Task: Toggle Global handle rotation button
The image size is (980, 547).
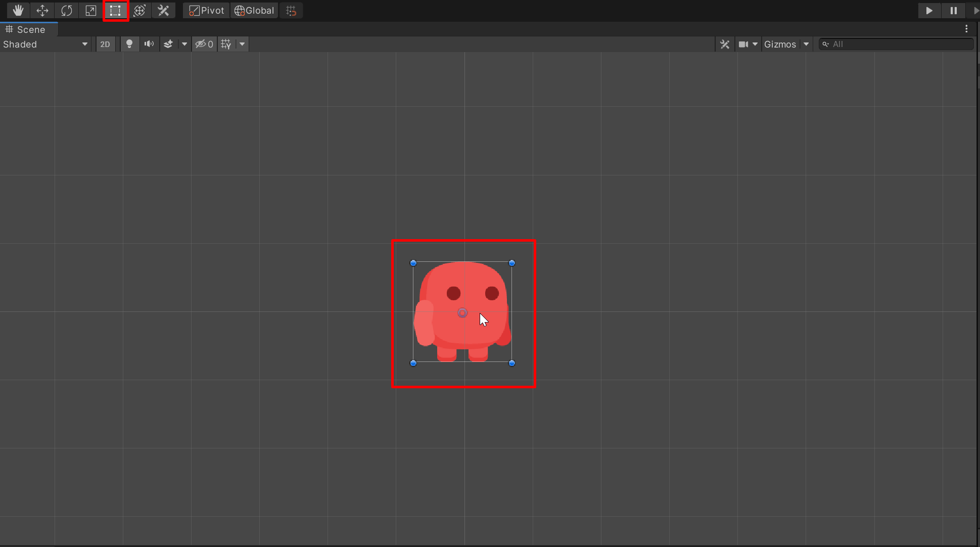Action: tap(254, 11)
